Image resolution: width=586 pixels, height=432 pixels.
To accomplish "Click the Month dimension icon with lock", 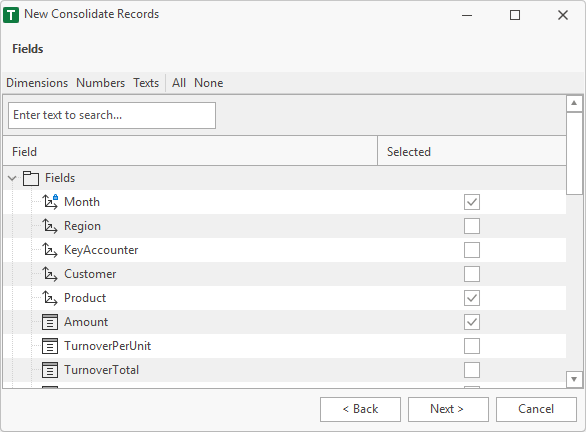I will click(x=50, y=202).
